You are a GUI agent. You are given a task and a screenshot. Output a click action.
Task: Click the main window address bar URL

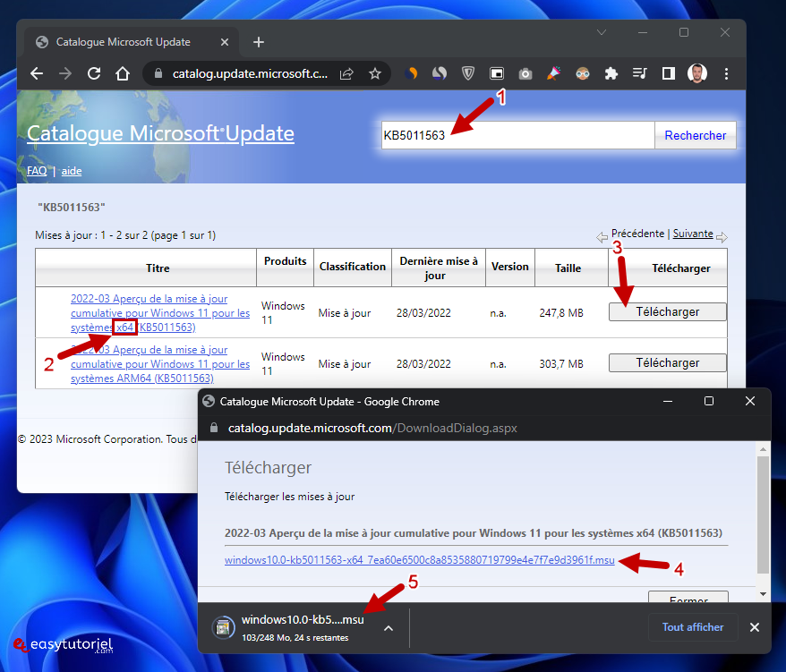point(250,73)
